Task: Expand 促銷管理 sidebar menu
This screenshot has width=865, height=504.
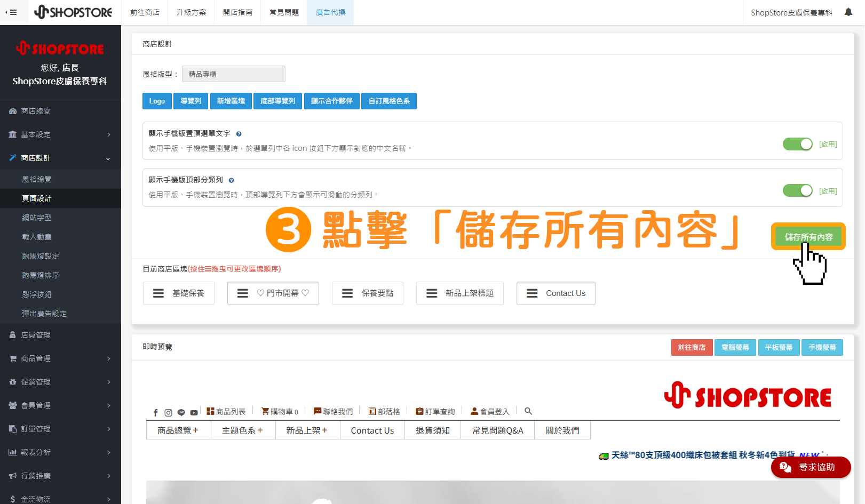Action: 60,382
